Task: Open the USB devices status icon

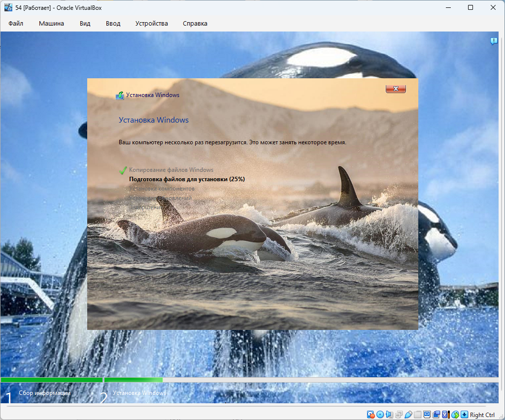Action: coord(408,415)
